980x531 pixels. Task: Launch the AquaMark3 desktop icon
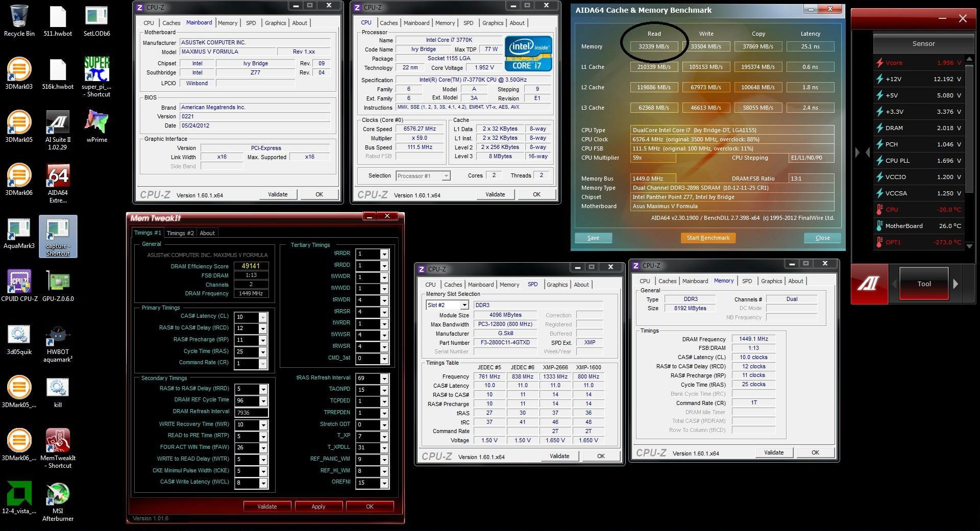tap(19, 233)
